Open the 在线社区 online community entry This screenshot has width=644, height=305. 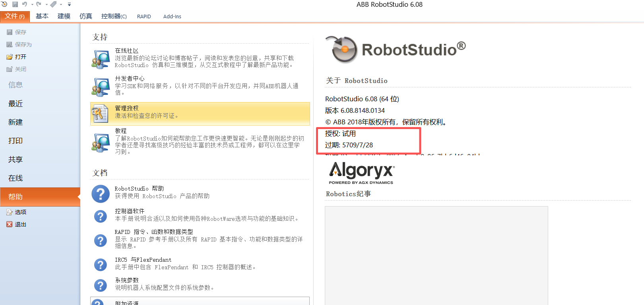(200, 58)
